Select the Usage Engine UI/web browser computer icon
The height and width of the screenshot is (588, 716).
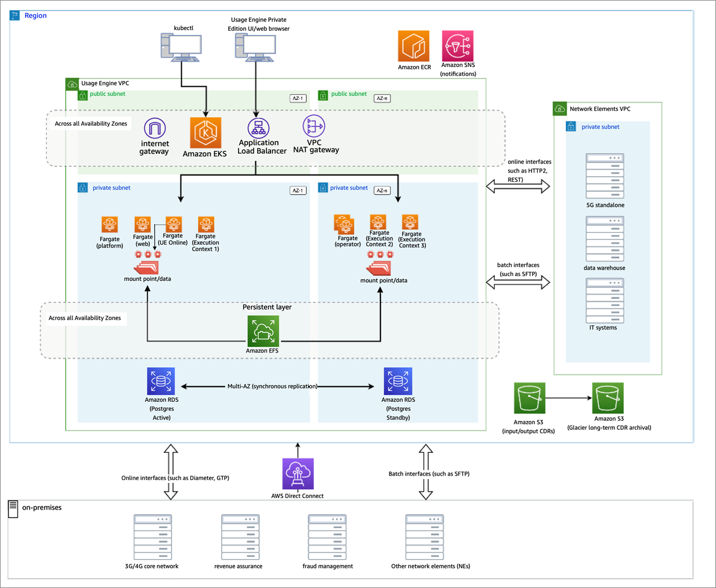click(x=255, y=48)
